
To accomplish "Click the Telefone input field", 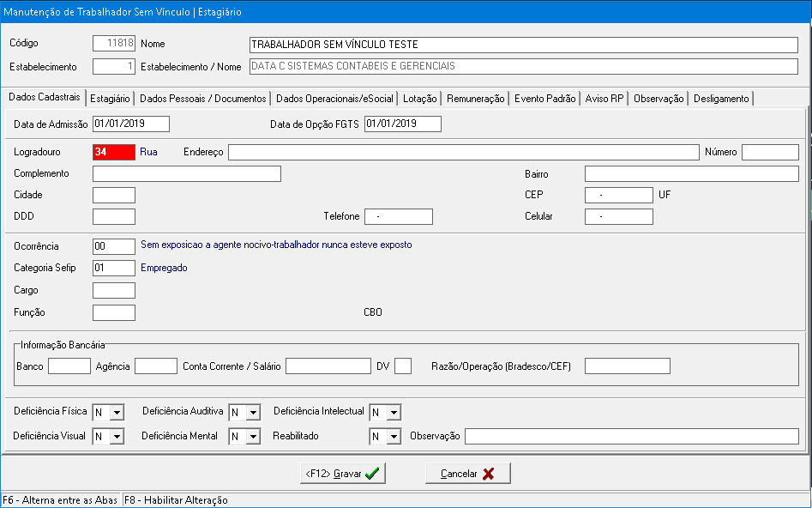I will pos(399,216).
